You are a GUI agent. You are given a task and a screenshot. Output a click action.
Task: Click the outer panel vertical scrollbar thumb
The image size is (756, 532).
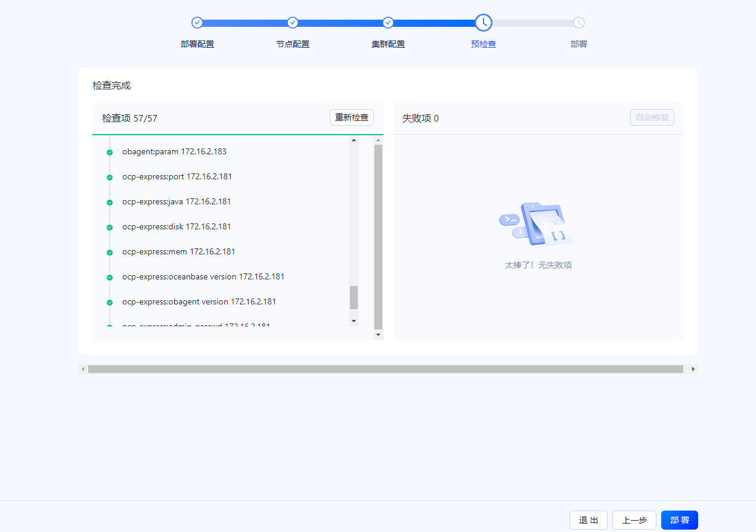378,237
